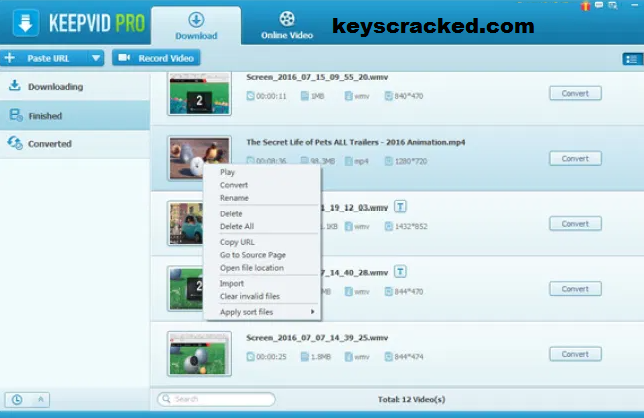The image size is (644, 418).
Task: Click the format icon next to mp4
Action: [x=349, y=161]
